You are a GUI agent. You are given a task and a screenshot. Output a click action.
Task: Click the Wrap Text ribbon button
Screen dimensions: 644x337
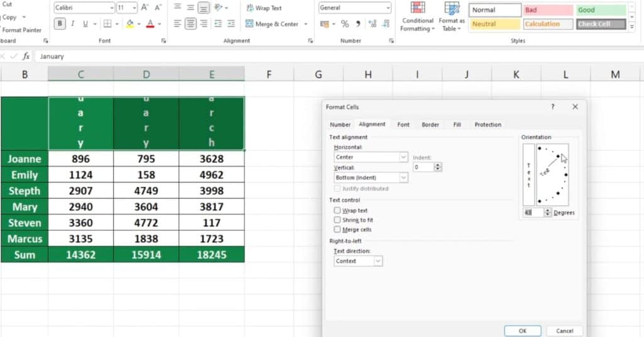click(x=264, y=8)
